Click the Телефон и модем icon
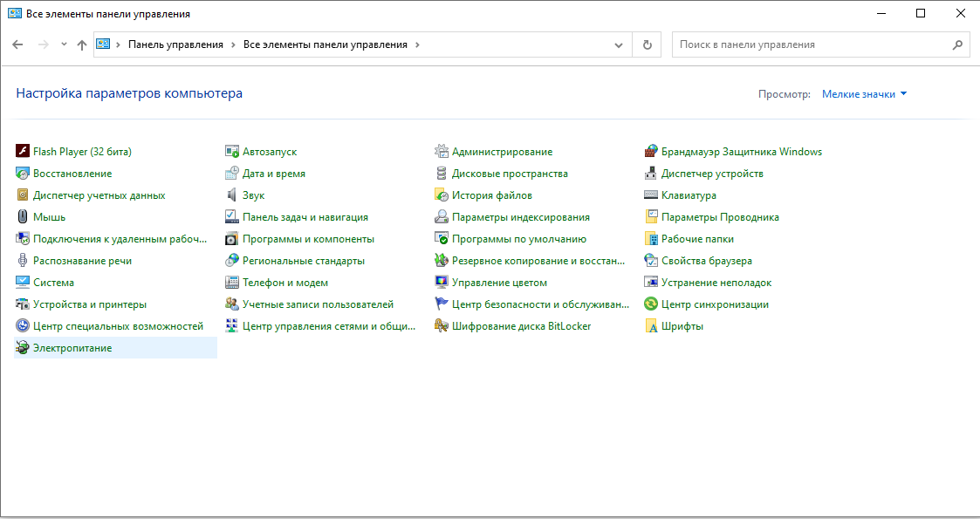 [232, 283]
